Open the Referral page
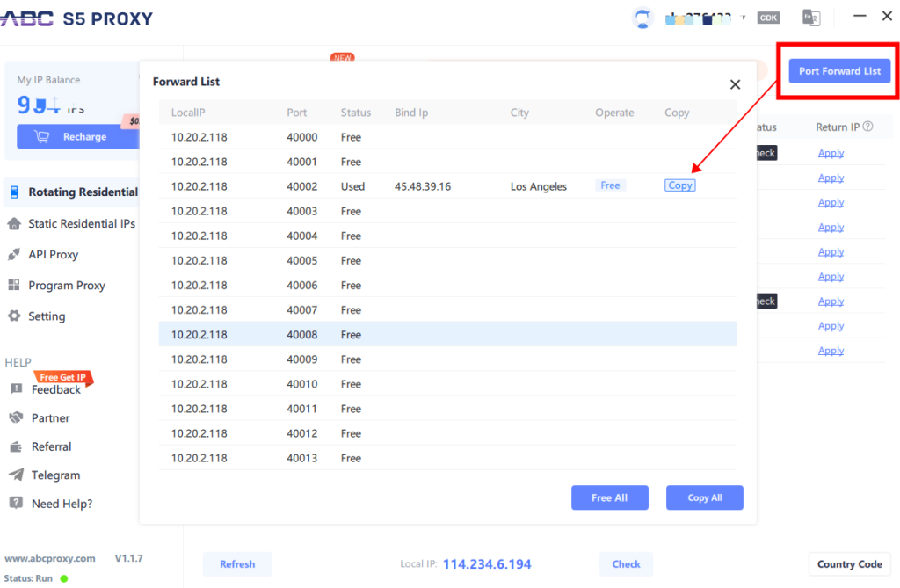The width and height of the screenshot is (900, 588). [x=51, y=446]
